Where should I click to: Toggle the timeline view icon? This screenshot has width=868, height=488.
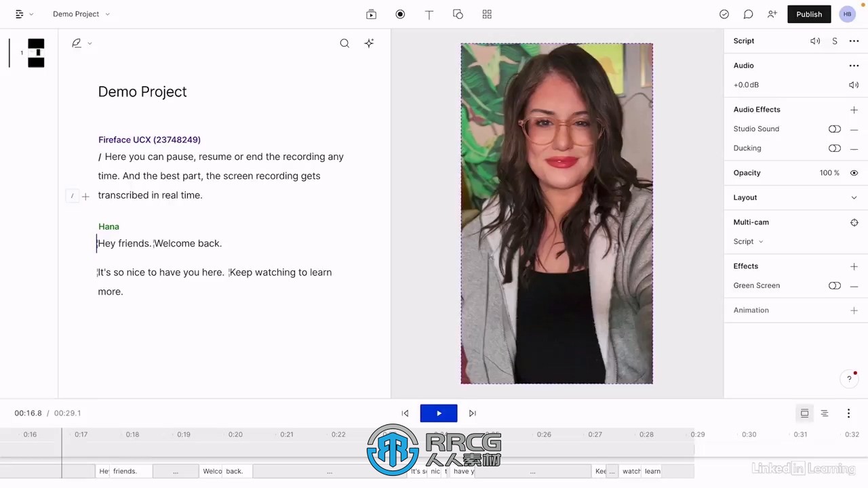pyautogui.click(x=804, y=413)
